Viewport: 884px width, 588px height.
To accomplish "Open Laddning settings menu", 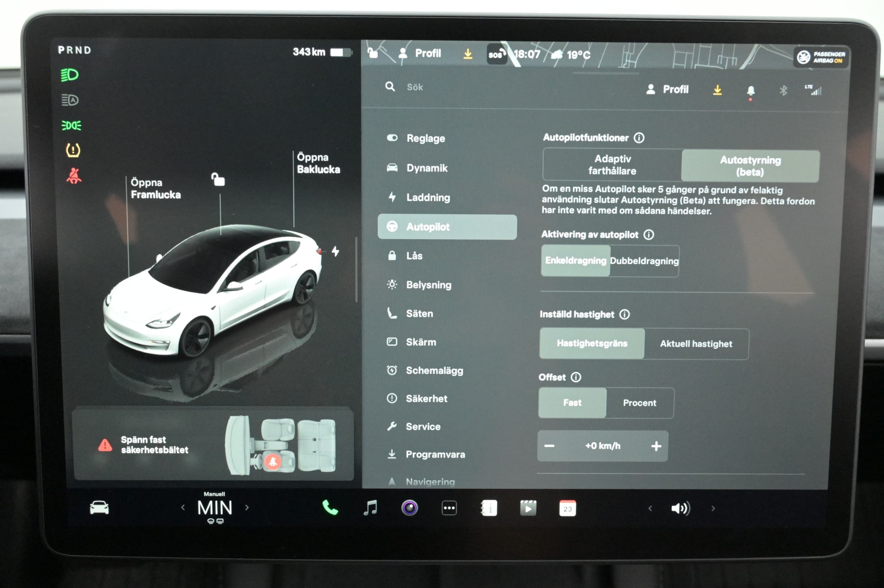I will click(447, 198).
